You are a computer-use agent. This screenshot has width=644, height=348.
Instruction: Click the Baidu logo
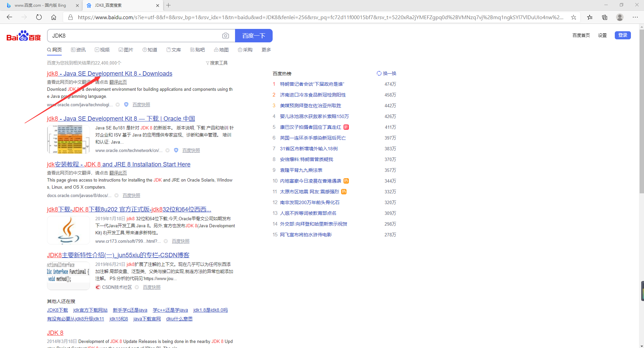(x=24, y=36)
